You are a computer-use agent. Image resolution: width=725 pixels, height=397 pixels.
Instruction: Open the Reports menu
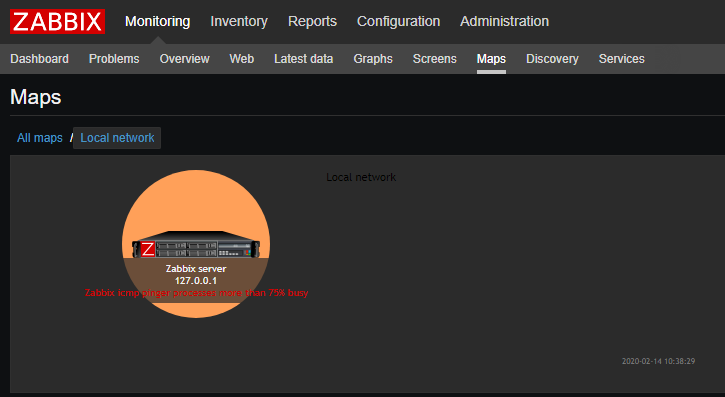coord(312,21)
